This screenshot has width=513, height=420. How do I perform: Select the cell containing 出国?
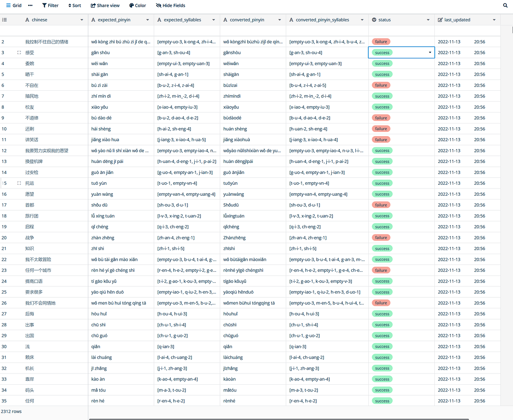click(55, 335)
